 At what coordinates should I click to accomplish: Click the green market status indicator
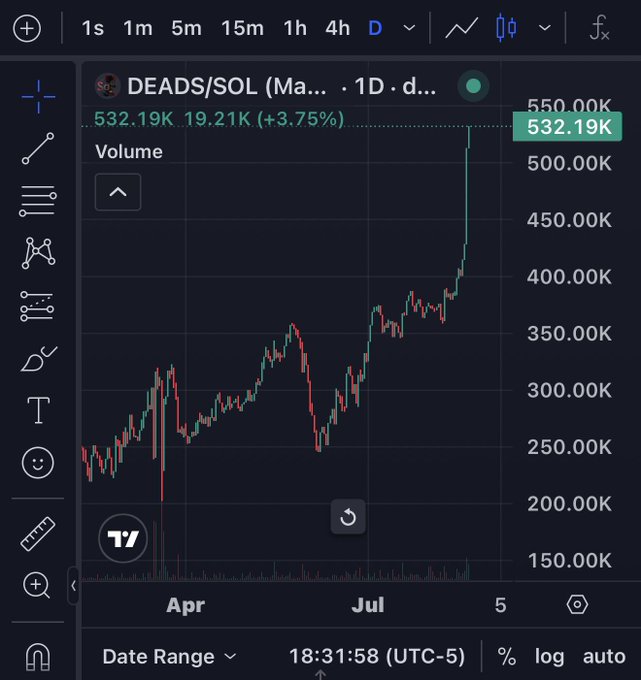pos(473,86)
